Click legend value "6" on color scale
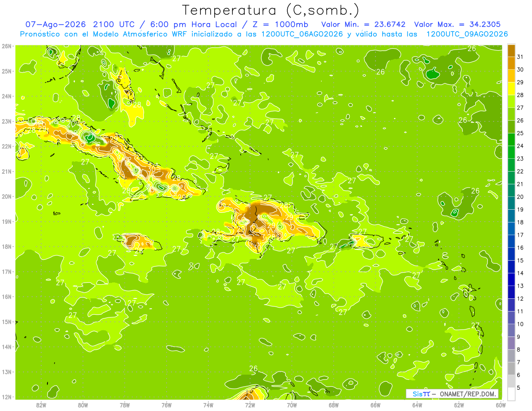532x411 pixels. tap(519, 375)
